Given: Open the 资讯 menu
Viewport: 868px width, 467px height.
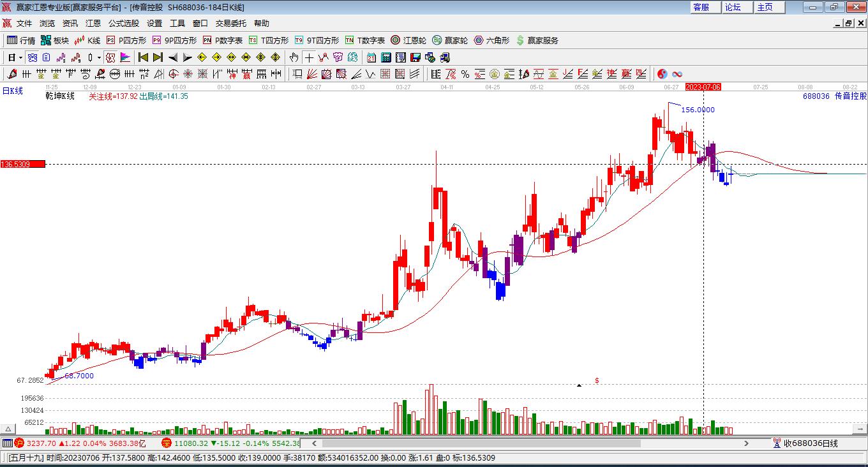Looking at the screenshot, I should tap(70, 24).
